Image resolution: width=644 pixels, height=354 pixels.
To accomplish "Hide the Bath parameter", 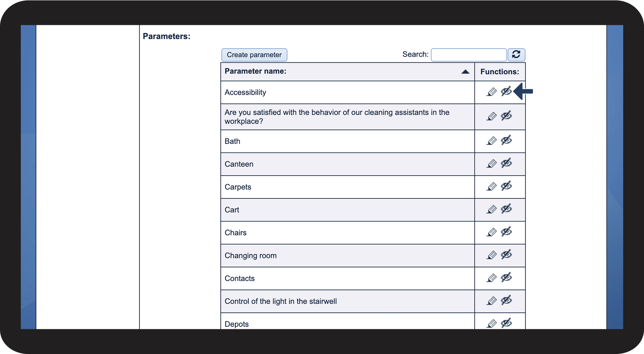I will [x=506, y=140].
